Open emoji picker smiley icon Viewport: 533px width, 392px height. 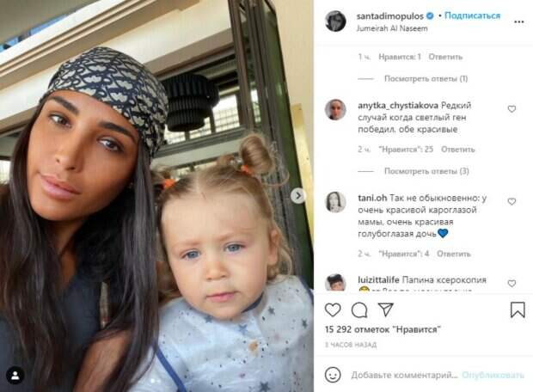click(333, 375)
